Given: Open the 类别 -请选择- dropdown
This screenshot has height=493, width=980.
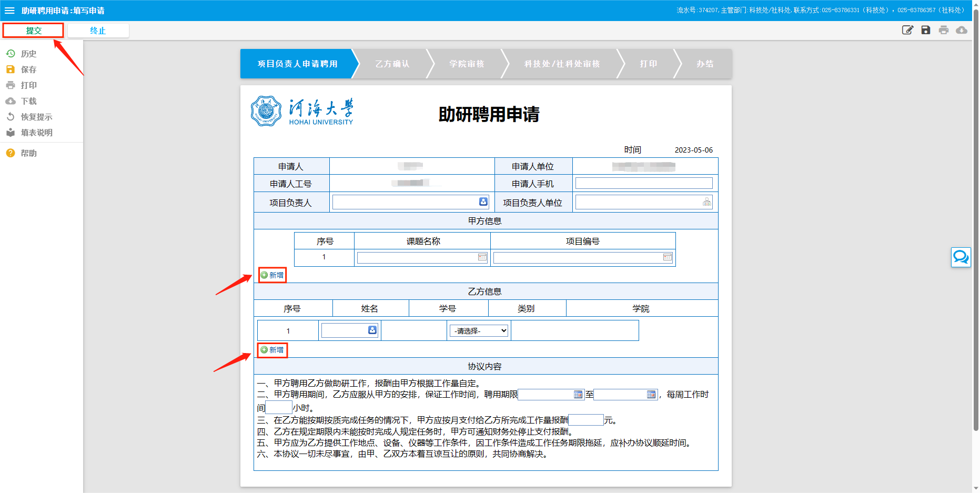Looking at the screenshot, I should pyautogui.click(x=479, y=331).
